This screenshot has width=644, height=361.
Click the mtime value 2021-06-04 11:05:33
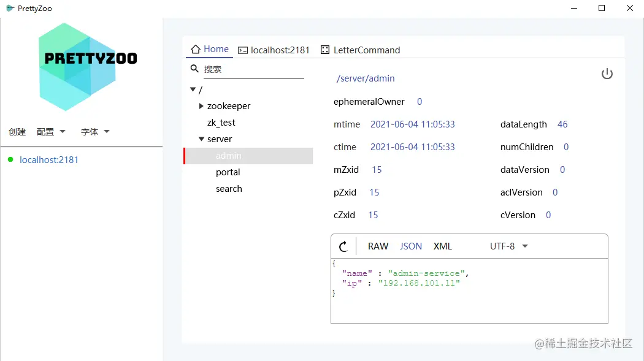[x=412, y=124]
